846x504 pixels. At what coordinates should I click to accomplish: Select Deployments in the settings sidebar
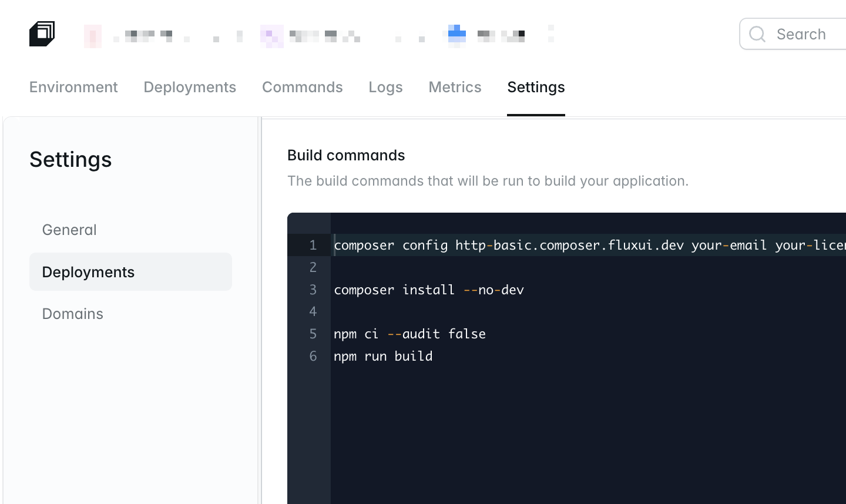(x=88, y=272)
